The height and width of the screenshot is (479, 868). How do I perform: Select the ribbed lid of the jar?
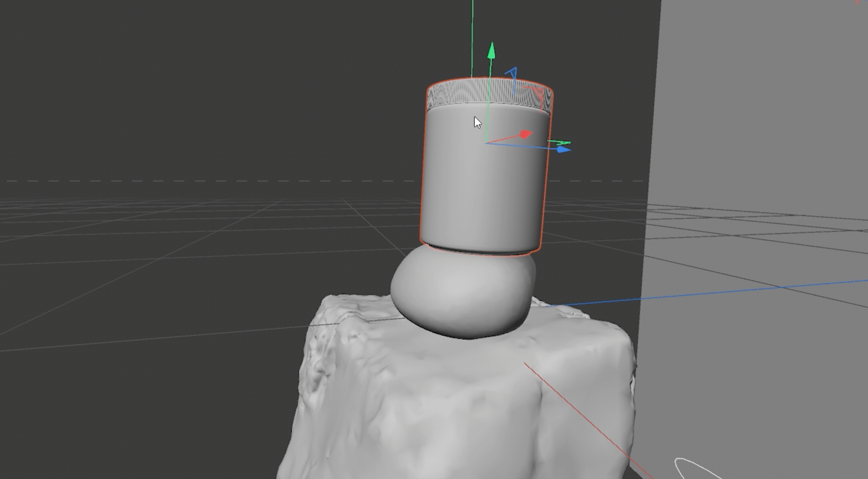456,92
